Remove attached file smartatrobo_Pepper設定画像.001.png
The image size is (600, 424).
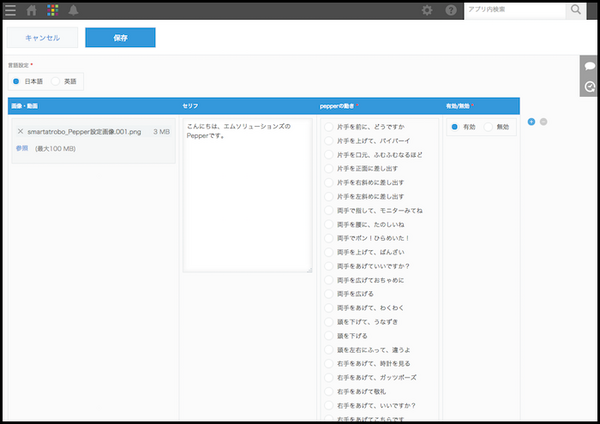[20, 131]
